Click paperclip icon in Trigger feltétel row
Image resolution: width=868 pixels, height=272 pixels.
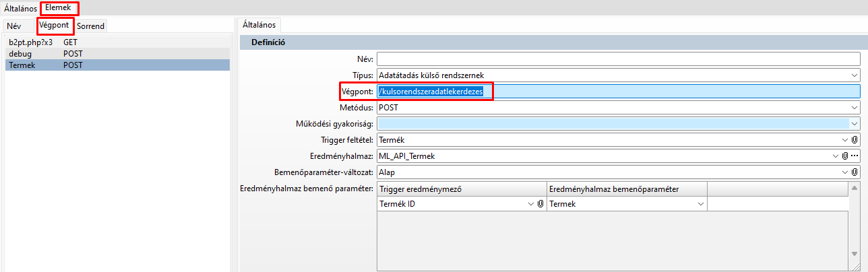coord(855,140)
